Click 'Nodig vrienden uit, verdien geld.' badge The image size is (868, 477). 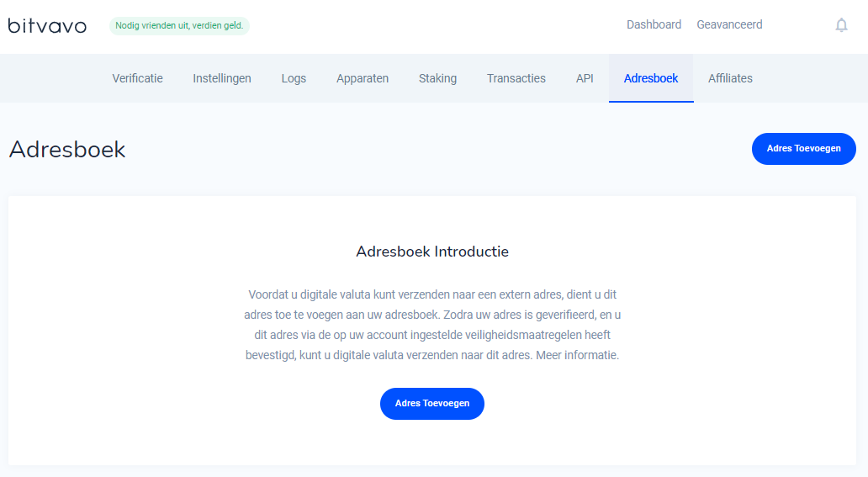[179, 25]
